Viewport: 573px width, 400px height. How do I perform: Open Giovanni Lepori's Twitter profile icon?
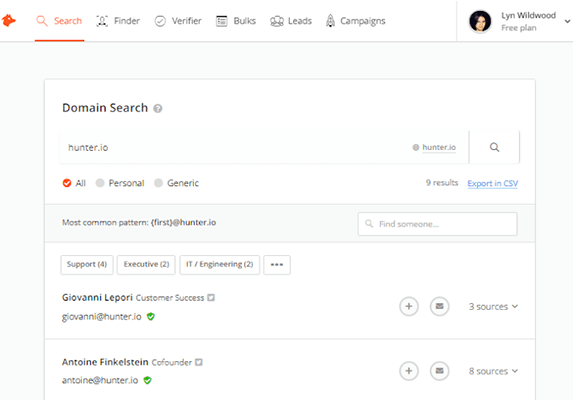[211, 298]
